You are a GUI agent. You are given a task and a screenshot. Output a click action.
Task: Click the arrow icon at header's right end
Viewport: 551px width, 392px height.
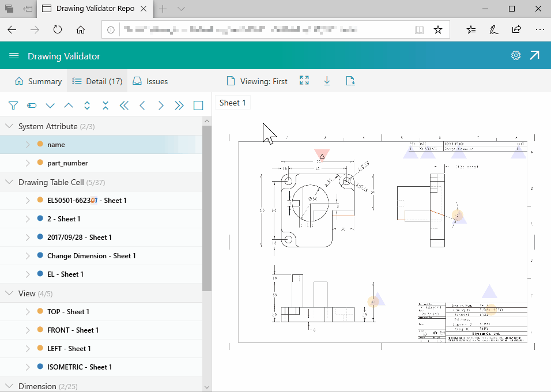click(535, 56)
